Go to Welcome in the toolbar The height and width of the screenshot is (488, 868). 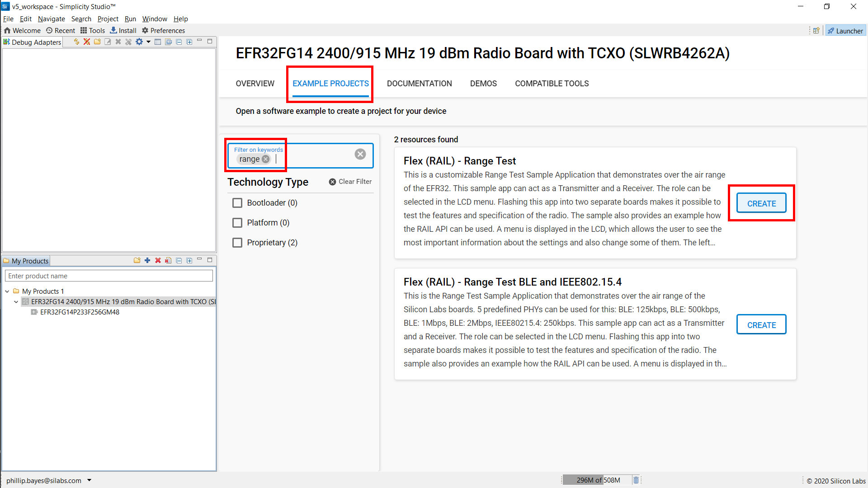22,31
